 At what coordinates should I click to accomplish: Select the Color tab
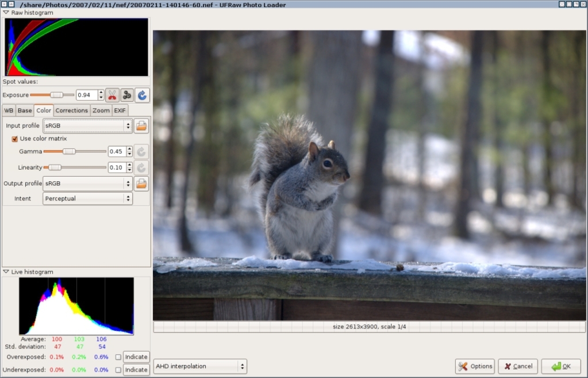(44, 110)
